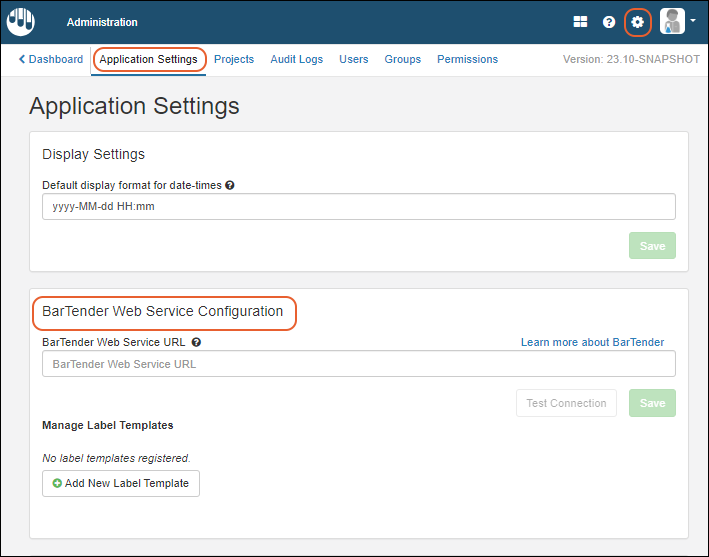Select the Application Settings tab
This screenshot has height=557, width=709.
(x=148, y=59)
